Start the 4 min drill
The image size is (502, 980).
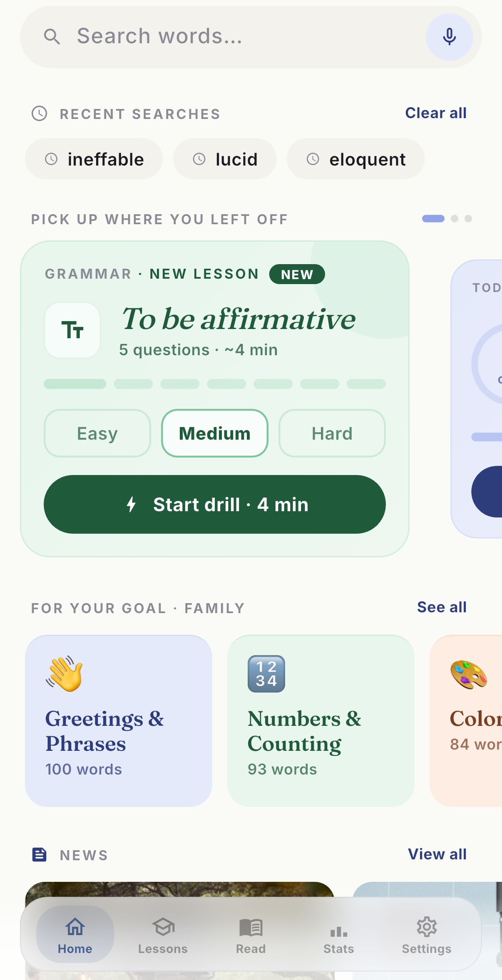pyautogui.click(x=215, y=505)
